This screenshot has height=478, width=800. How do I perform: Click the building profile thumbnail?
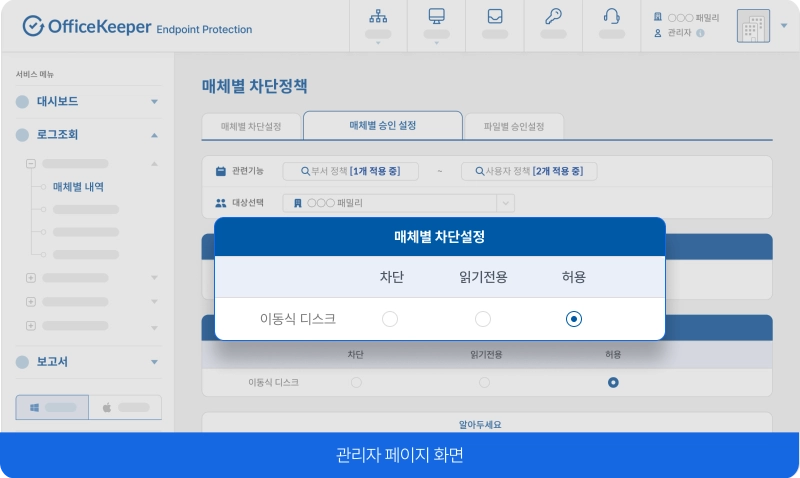[x=754, y=27]
